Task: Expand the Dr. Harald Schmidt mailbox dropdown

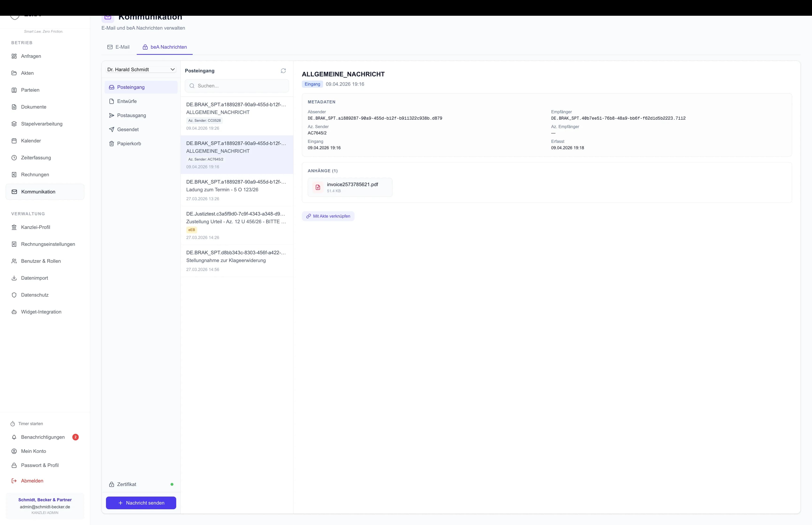Action: 141,70
